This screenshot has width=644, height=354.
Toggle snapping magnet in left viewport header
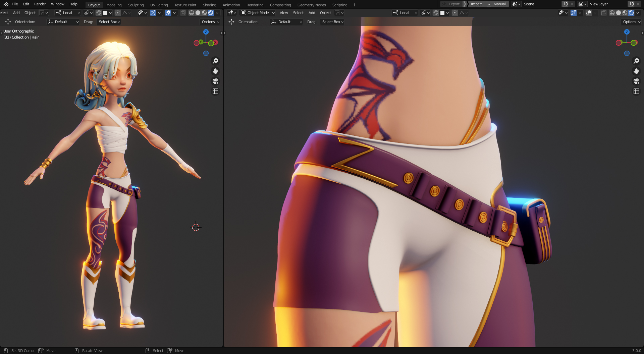click(99, 13)
